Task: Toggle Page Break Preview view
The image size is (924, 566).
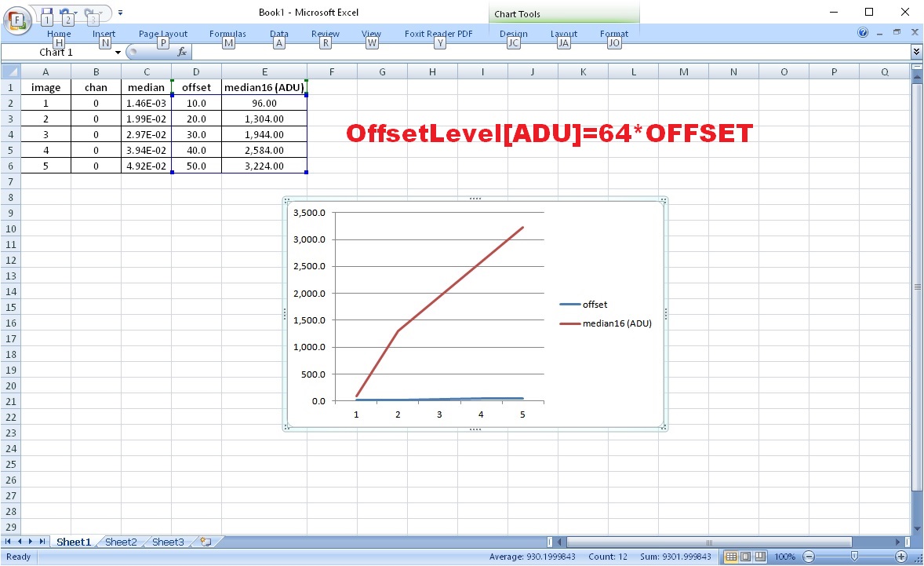Action: (x=760, y=557)
